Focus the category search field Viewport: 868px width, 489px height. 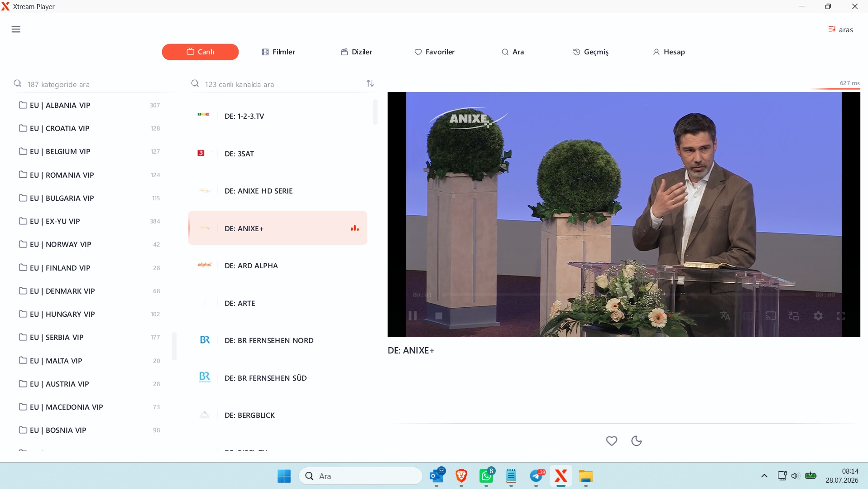click(93, 84)
